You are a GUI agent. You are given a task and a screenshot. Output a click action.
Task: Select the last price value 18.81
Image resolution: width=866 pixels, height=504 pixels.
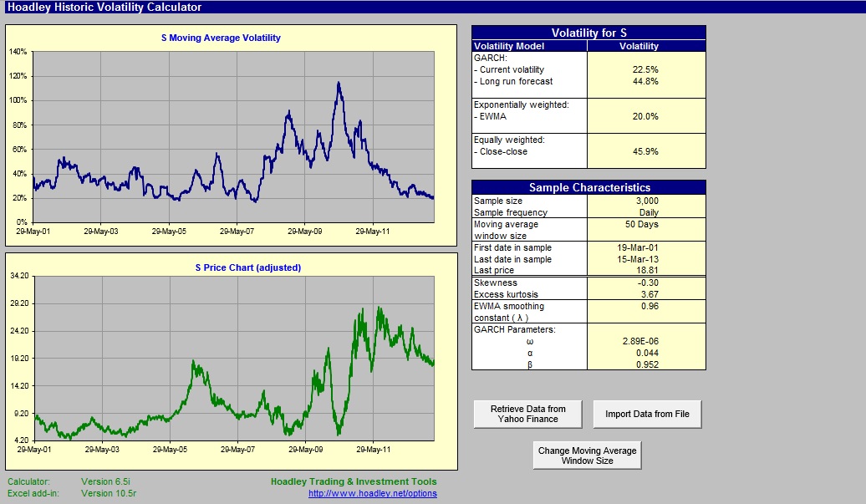coord(647,271)
